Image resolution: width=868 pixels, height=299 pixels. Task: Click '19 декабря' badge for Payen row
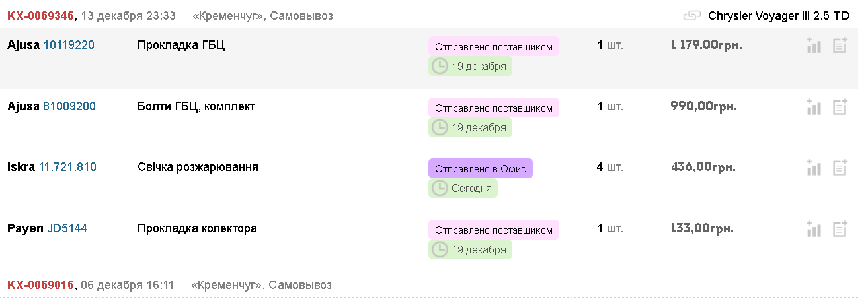point(470,249)
